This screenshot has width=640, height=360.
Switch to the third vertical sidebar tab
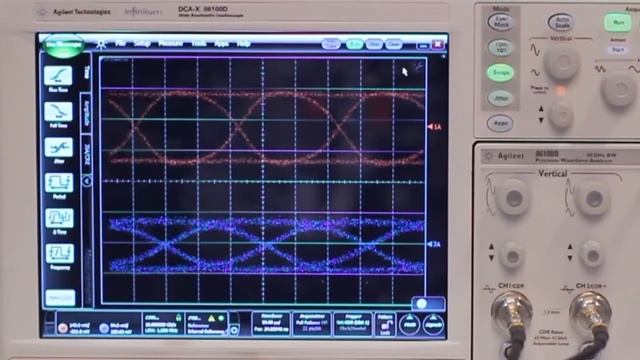87,155
